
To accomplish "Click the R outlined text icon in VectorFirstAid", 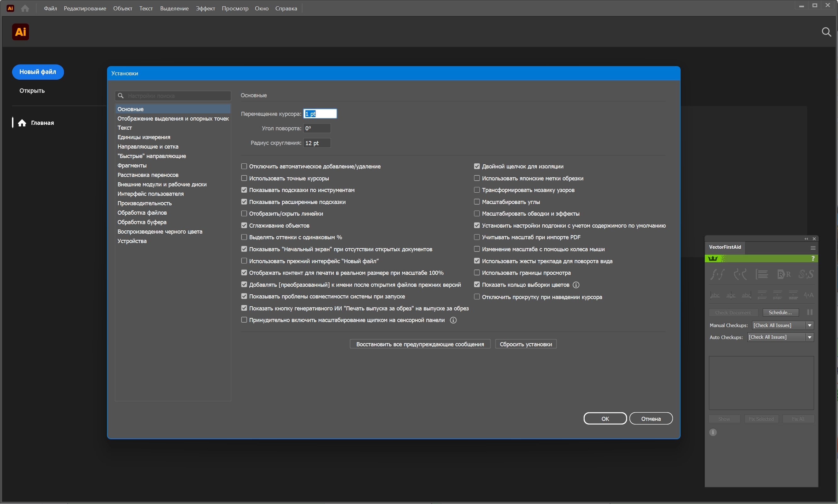I will pos(784,275).
